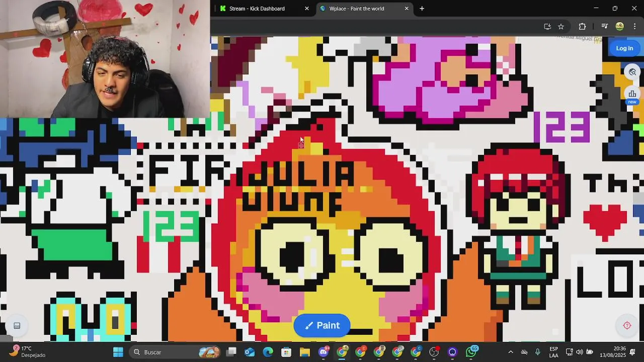Click the microphone tray icon
This screenshot has height=362, width=644.
pyautogui.click(x=538, y=352)
